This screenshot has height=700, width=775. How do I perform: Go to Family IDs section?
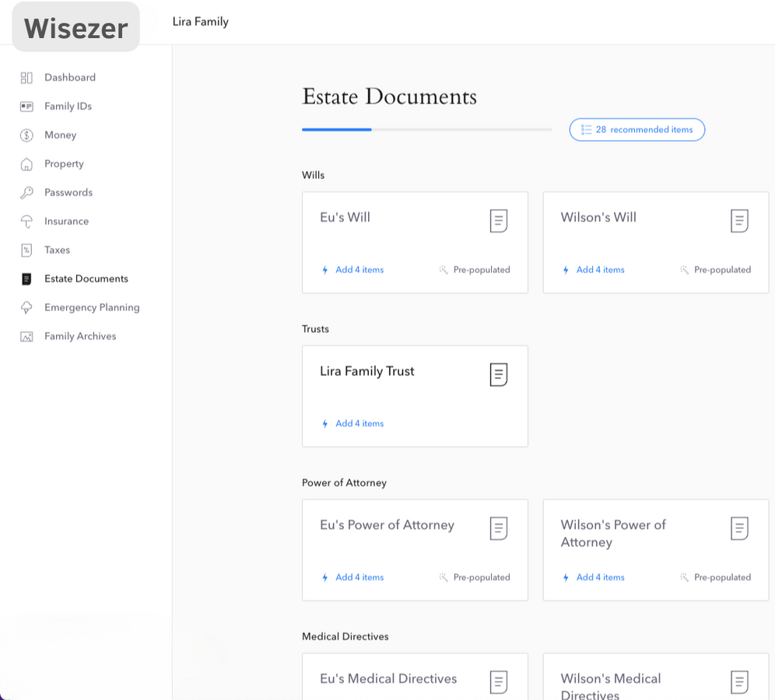click(68, 107)
